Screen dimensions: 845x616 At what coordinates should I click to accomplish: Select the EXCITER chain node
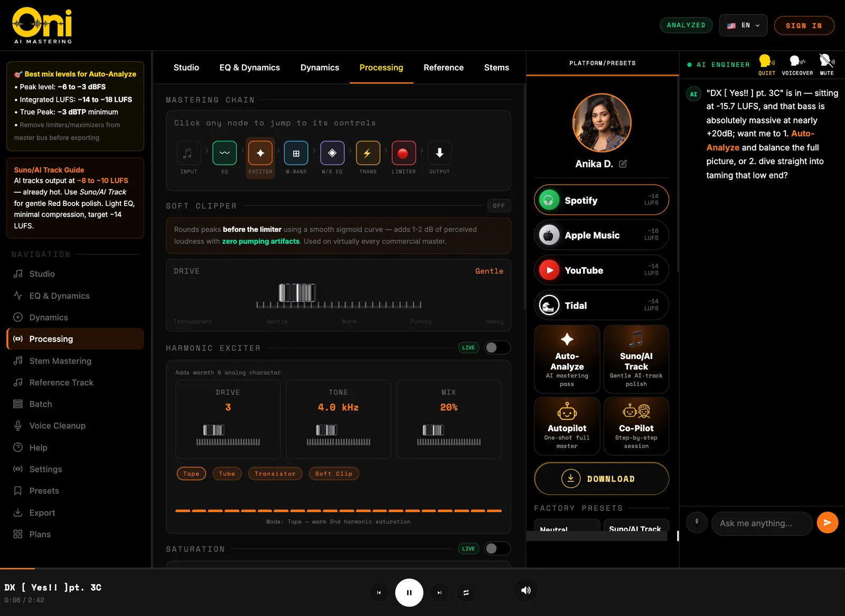260,157
